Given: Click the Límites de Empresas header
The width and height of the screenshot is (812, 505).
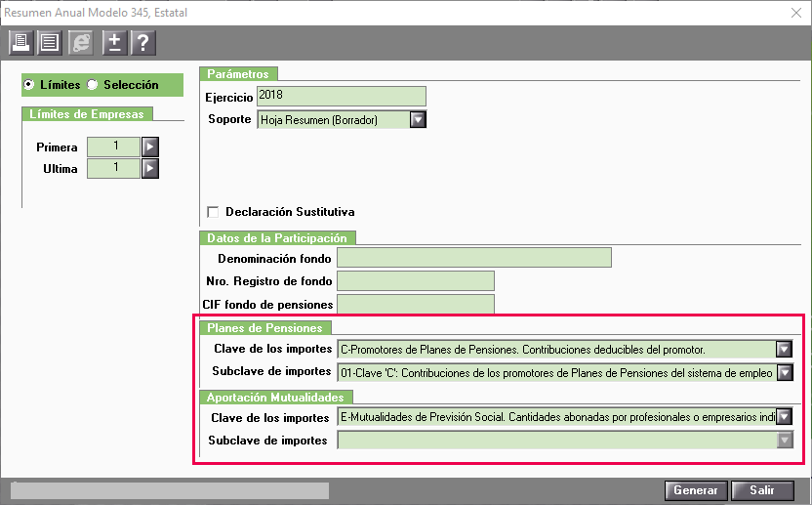Looking at the screenshot, I should [87, 114].
